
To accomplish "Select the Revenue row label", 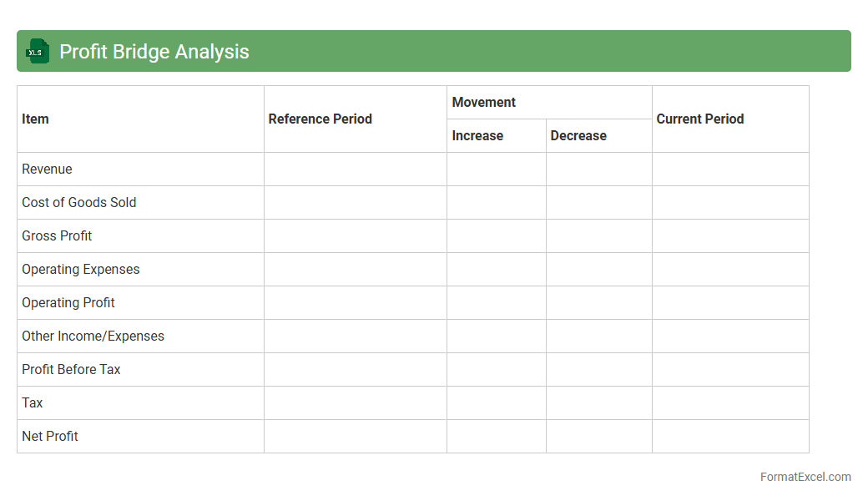I will click(x=48, y=169).
